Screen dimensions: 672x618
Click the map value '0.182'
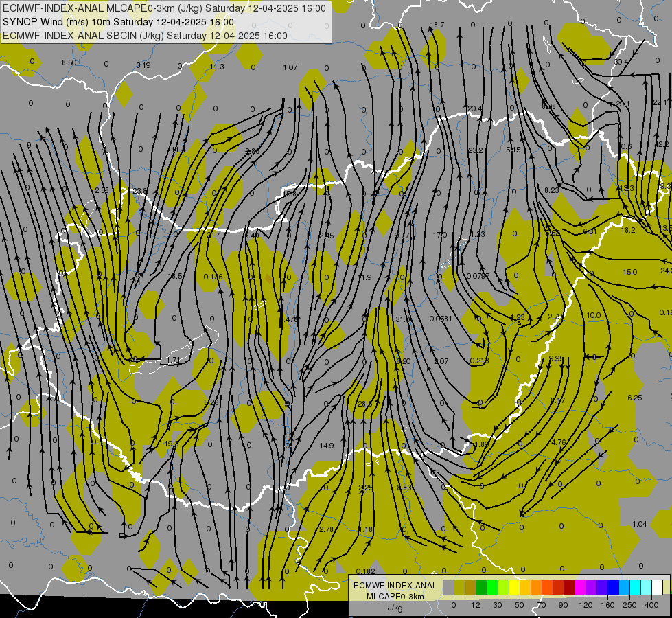coord(366,571)
